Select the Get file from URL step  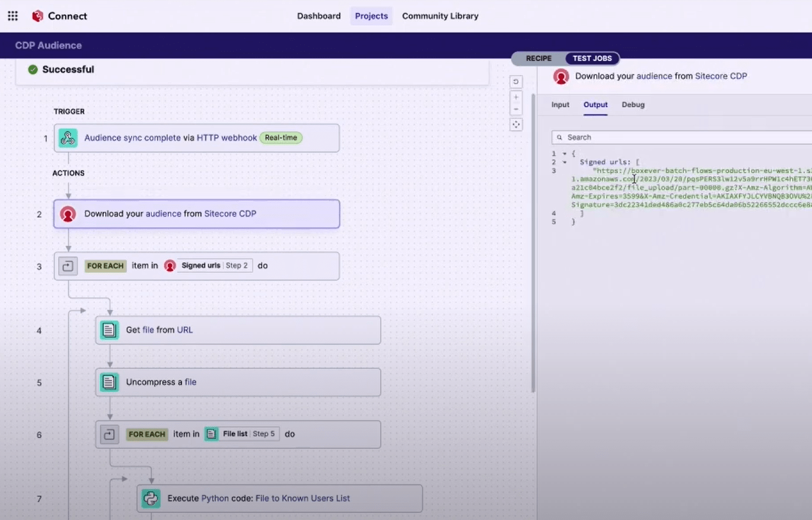click(x=238, y=330)
